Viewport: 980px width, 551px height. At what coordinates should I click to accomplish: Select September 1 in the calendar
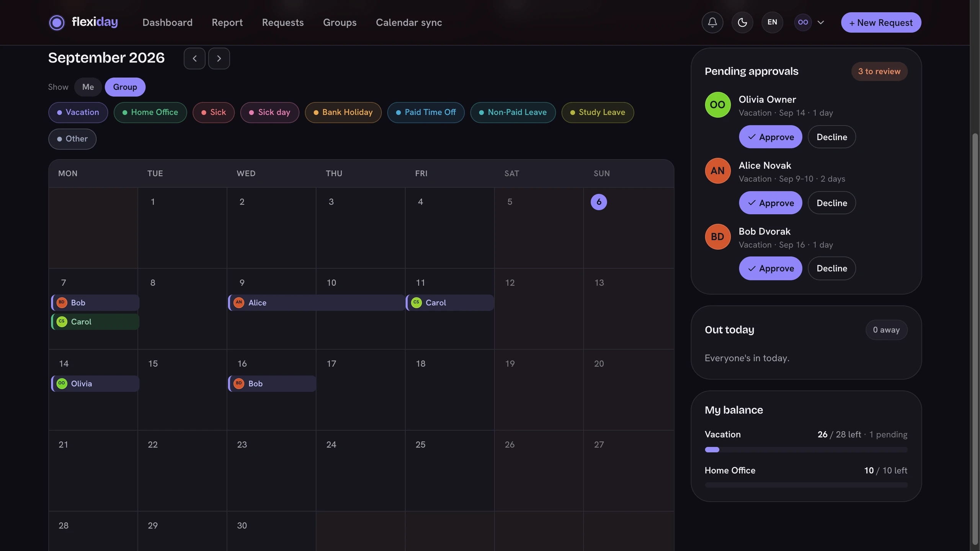(182, 228)
